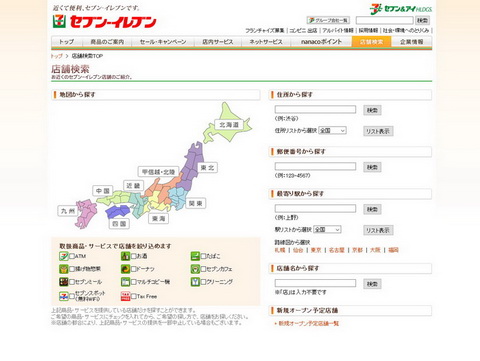Click the たばこ (tobacco) service icon
The width and height of the screenshot is (480, 361).
[x=195, y=256]
